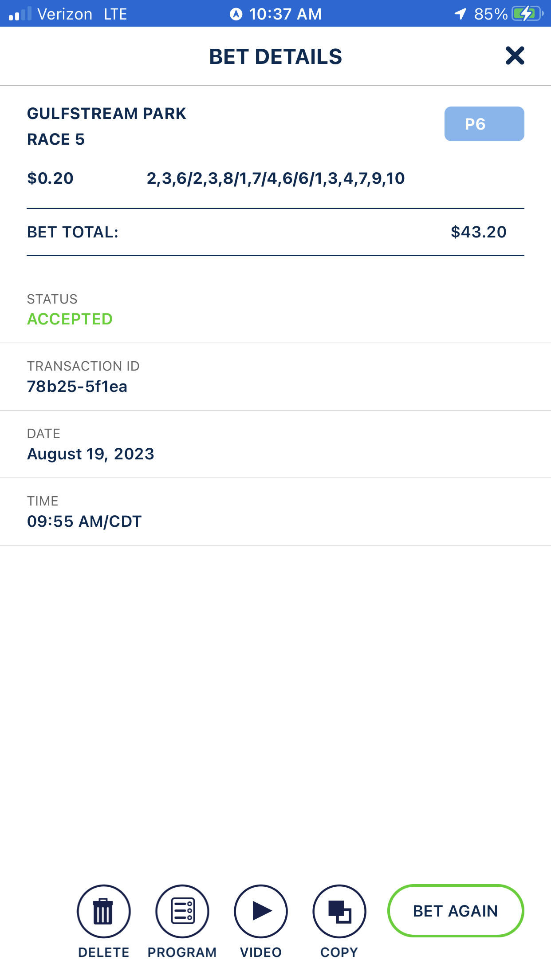This screenshot has height=980, width=551.
Task: Tap the $0.20 wager amount
Action: tap(50, 178)
